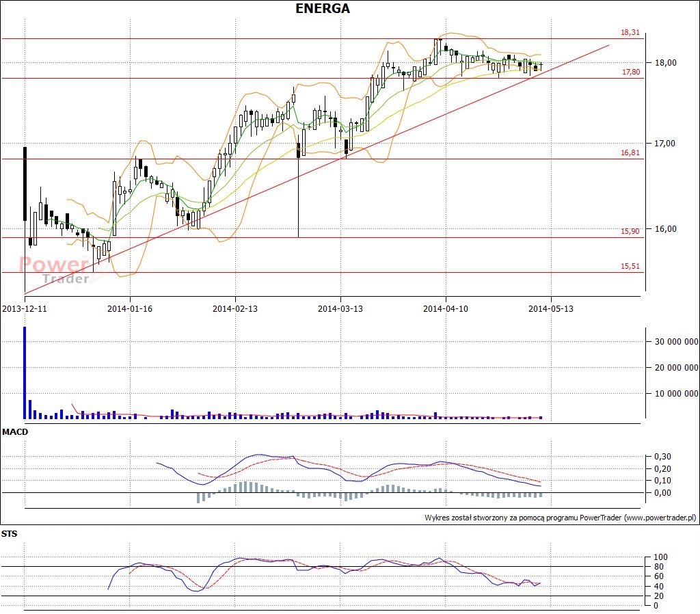Click the tallest blue volume bar

pyautogui.click(x=25, y=373)
